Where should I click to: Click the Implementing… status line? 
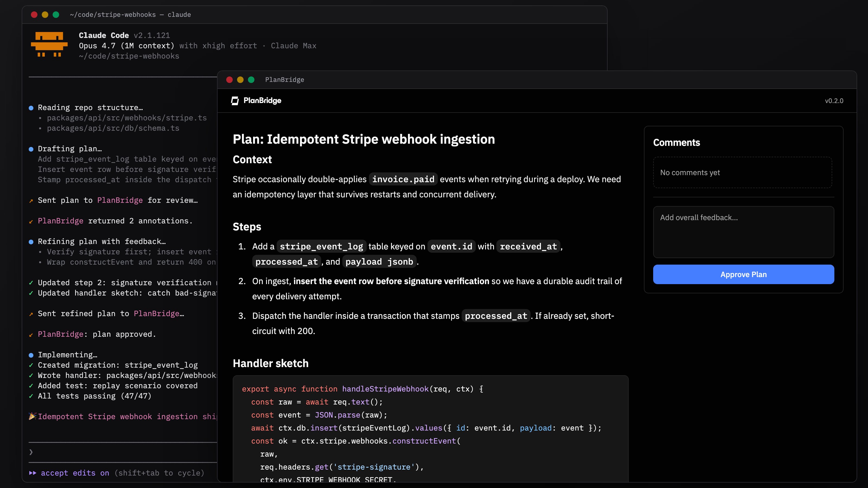coord(67,355)
